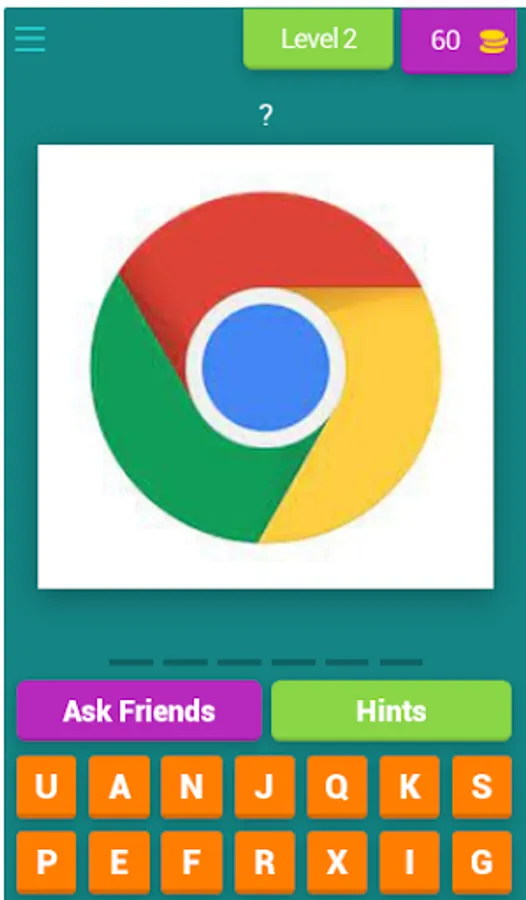Click the Level 2 indicator button
The image size is (526, 900).
pyautogui.click(x=318, y=39)
